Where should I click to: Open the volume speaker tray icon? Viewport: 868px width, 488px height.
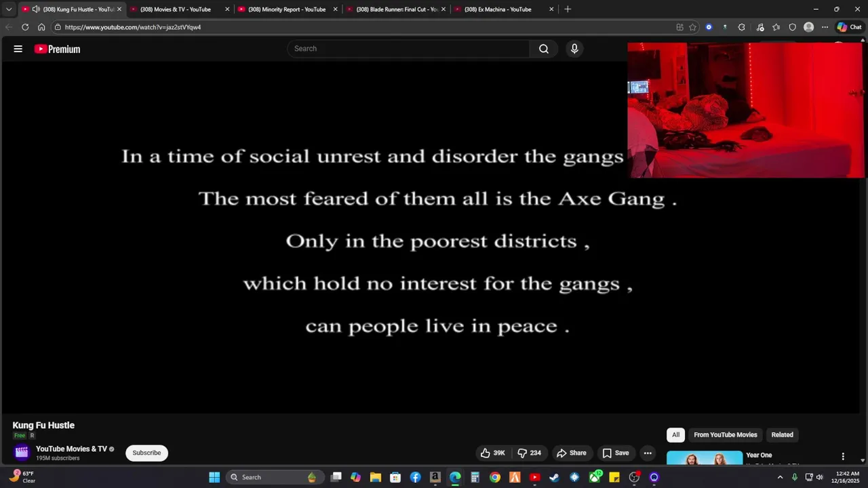(x=820, y=477)
